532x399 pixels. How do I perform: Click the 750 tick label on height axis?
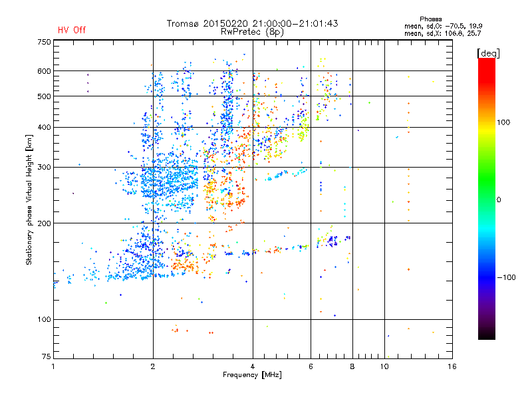[44, 41]
